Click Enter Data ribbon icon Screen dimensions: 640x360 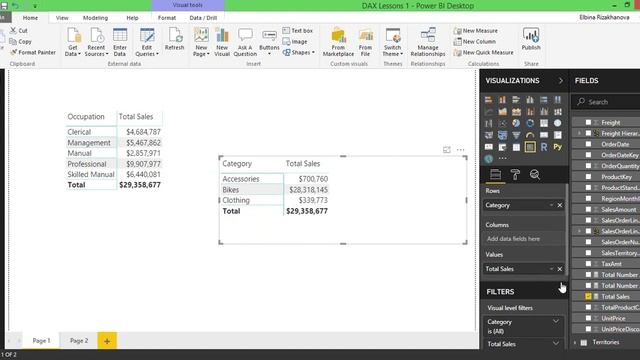pyautogui.click(x=120, y=42)
